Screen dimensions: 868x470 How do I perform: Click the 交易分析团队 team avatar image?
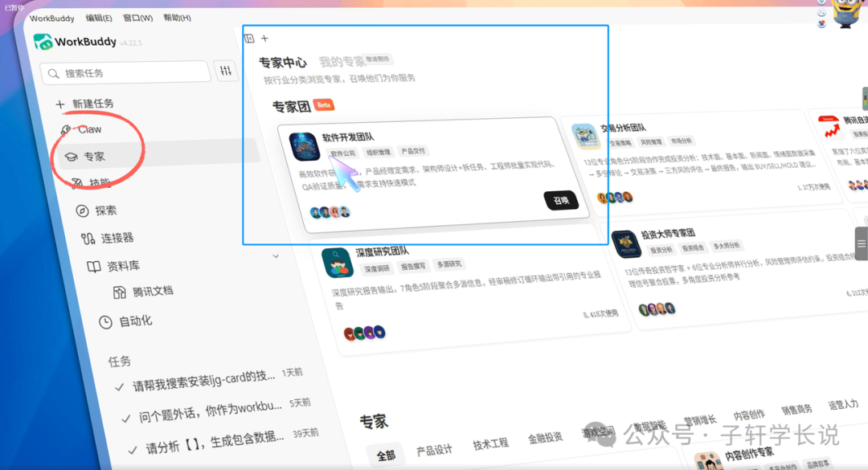[586, 137]
